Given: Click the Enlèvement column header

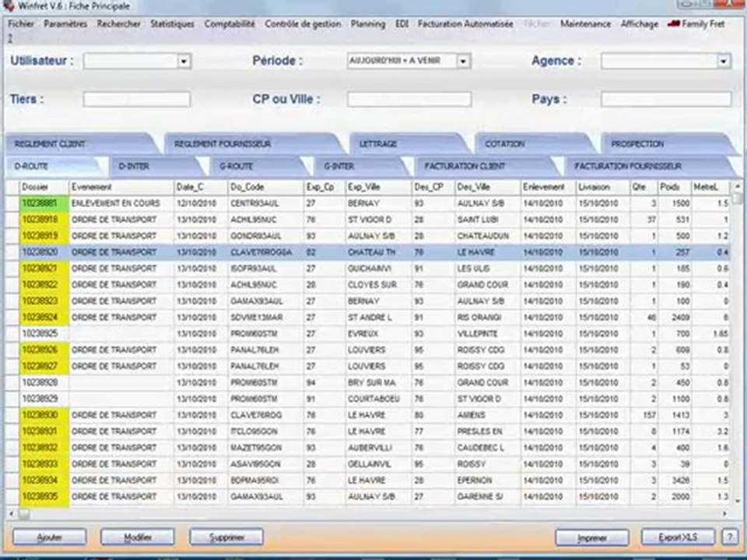Looking at the screenshot, I should coord(549,187).
